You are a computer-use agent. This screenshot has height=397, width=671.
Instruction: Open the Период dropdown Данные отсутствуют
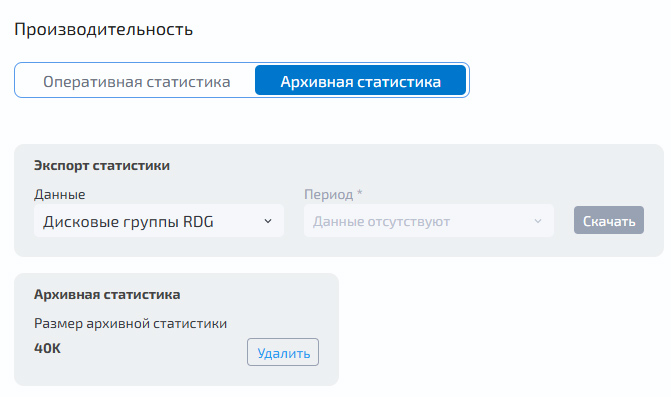point(429,221)
